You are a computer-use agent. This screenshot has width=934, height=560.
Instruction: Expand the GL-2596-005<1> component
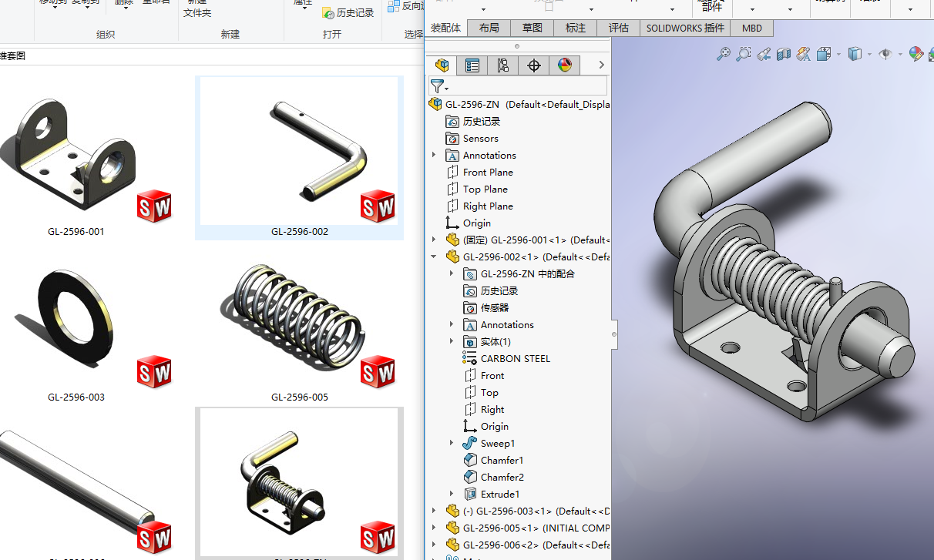tap(434, 528)
